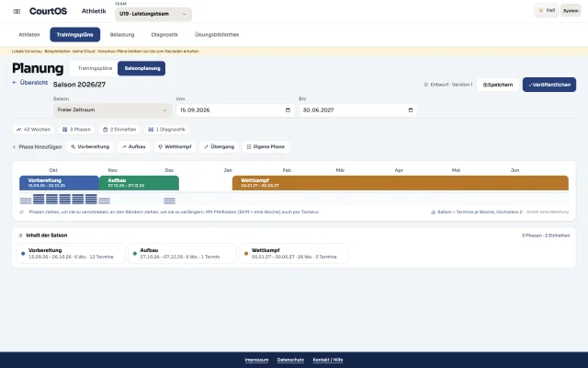
Task: Open the calendar picker in Bis field
Action: (411, 110)
